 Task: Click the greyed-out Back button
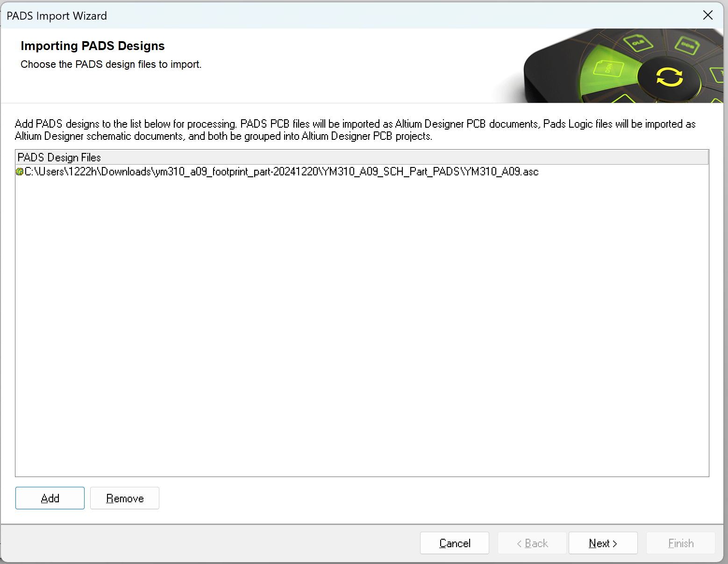[532, 543]
